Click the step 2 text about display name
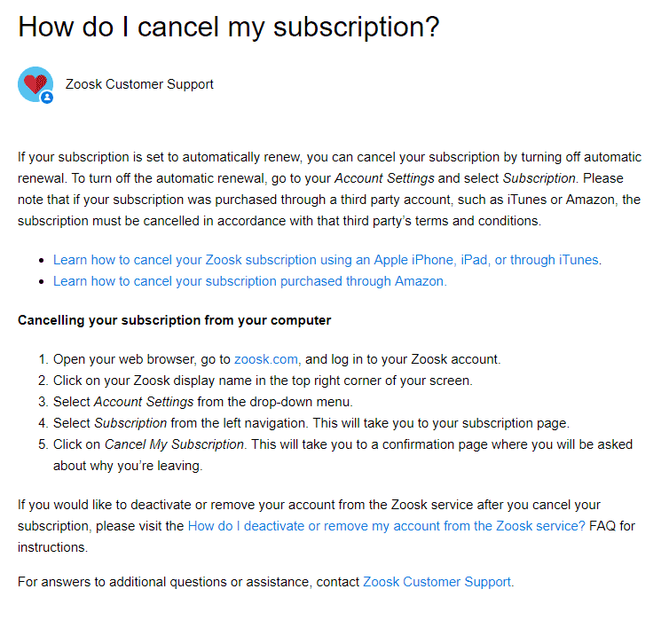Viewport: 669px width, 644px height. coord(262,381)
